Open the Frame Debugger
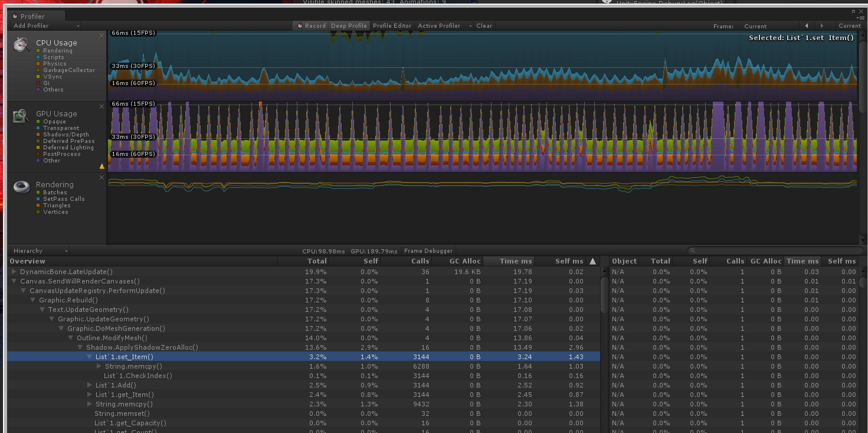This screenshot has height=433, width=868. [428, 251]
